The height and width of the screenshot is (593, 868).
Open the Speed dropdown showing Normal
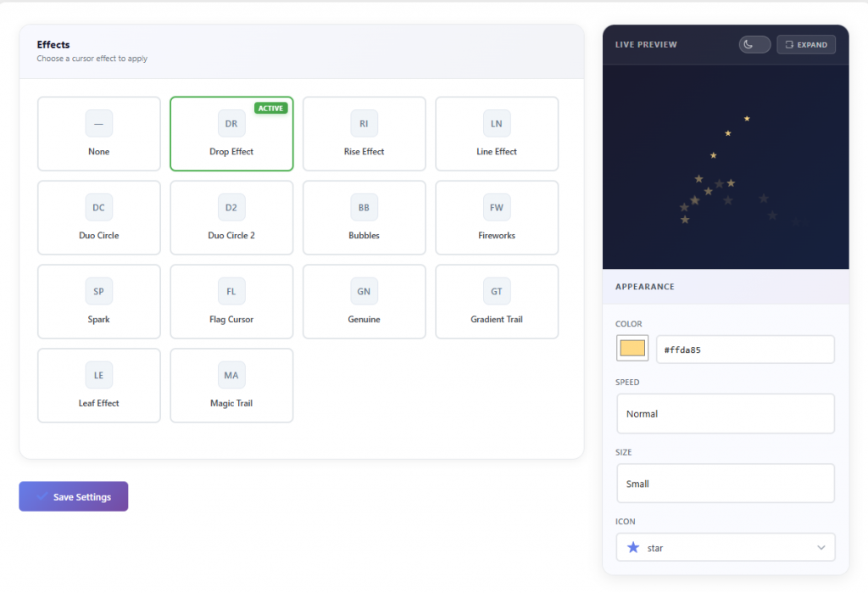[x=726, y=413]
